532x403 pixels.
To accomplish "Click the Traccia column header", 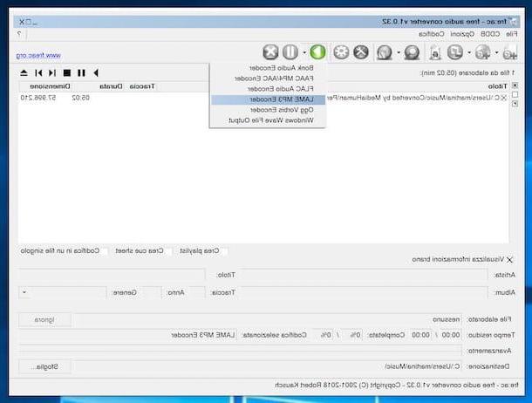I will point(142,86).
